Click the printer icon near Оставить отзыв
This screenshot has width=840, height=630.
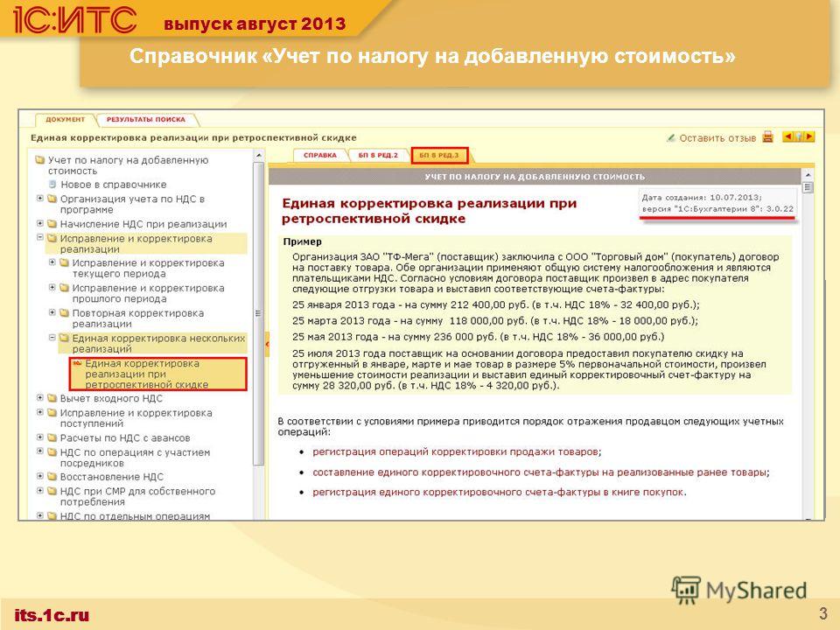pyautogui.click(x=767, y=137)
